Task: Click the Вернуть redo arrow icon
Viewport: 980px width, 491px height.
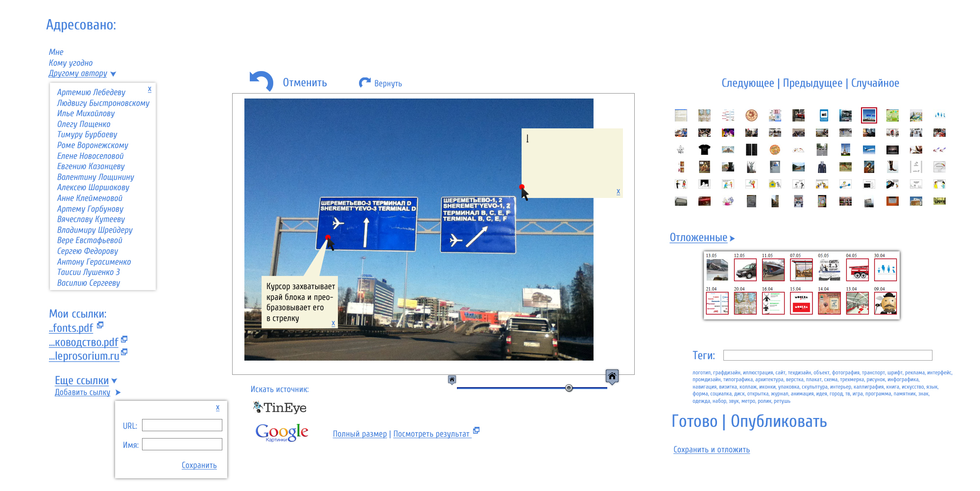Action: click(364, 83)
